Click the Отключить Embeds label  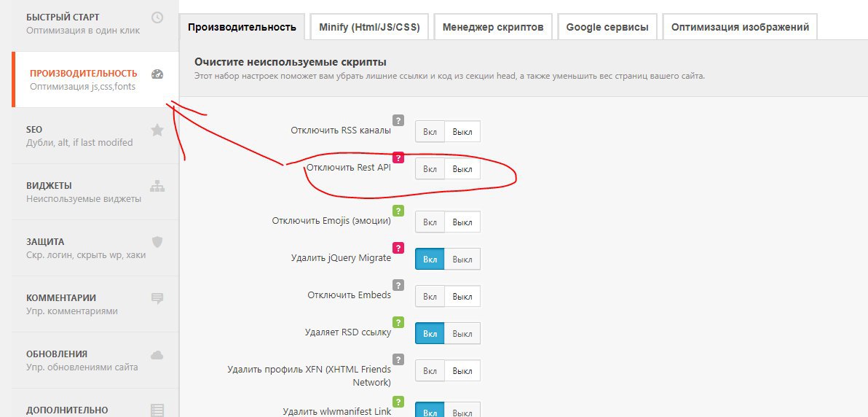tap(350, 295)
